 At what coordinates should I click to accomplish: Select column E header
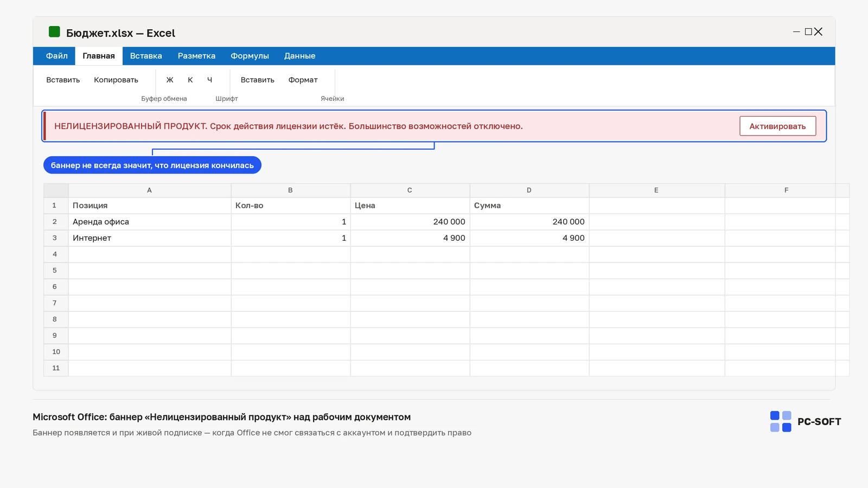tap(657, 190)
